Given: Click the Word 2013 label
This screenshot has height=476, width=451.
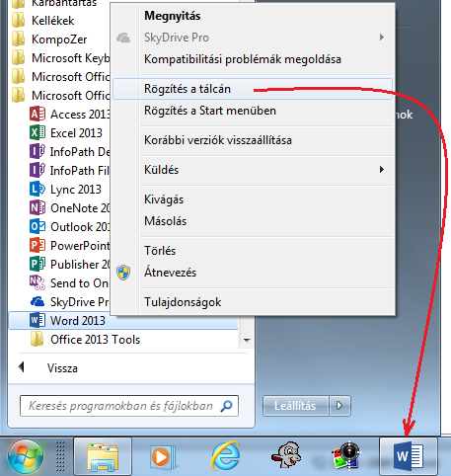Looking at the screenshot, I should coord(78,321).
